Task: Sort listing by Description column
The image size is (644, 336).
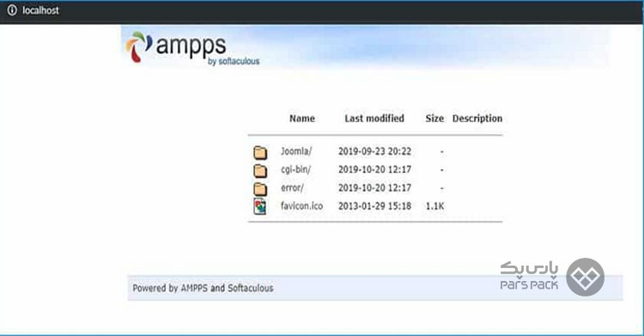Action: (x=477, y=119)
